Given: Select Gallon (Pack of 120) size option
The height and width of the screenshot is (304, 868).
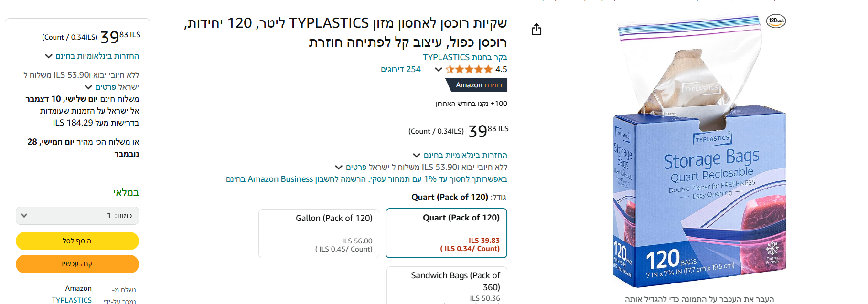Looking at the screenshot, I should point(319,233).
